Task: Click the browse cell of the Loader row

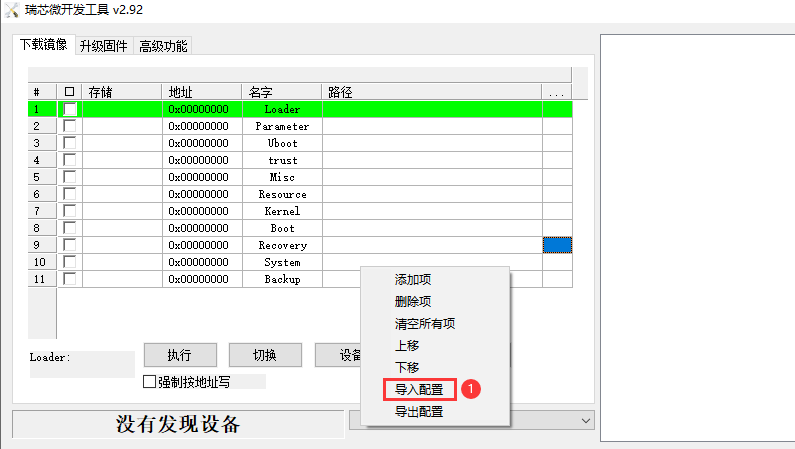Action: point(557,109)
